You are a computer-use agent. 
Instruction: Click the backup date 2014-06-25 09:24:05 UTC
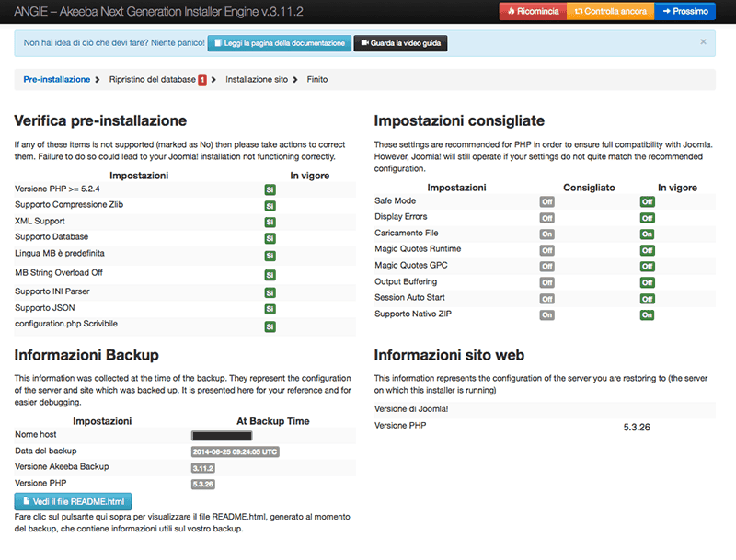pyautogui.click(x=236, y=452)
